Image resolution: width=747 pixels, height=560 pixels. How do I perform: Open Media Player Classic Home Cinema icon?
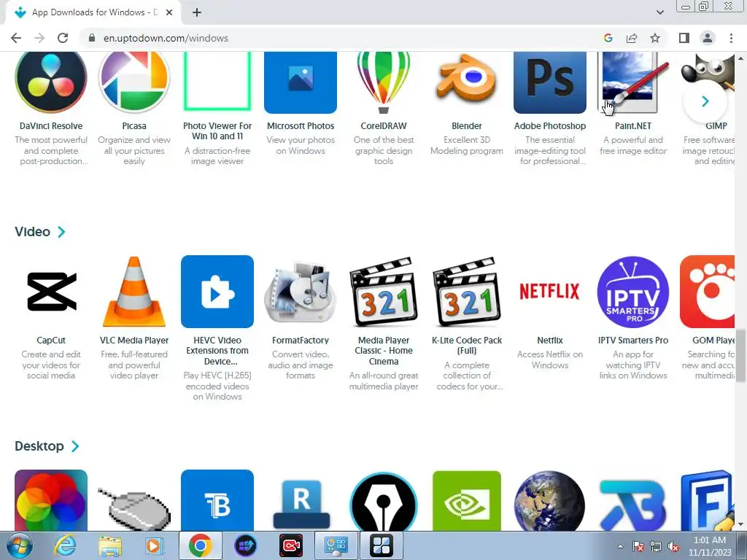[x=384, y=292]
